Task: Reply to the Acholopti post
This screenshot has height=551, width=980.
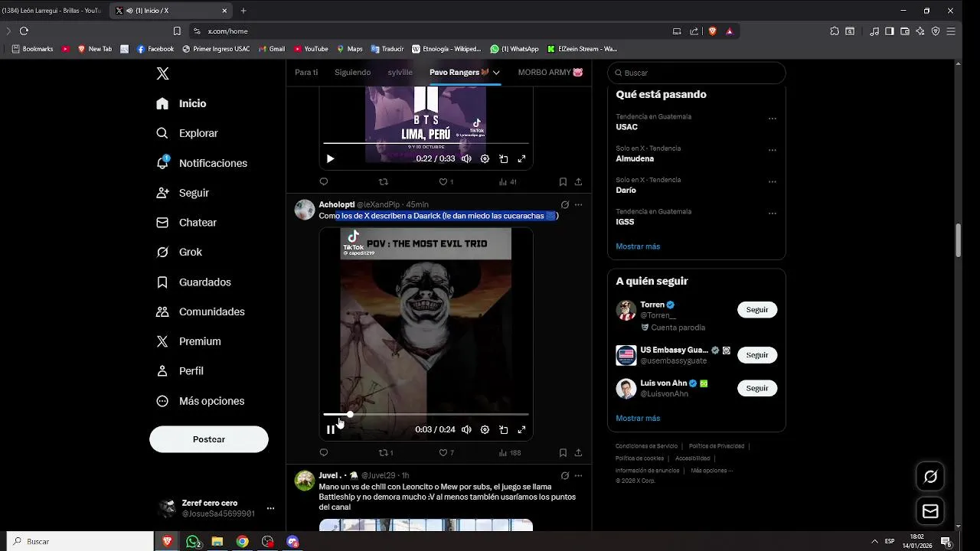Action: (x=323, y=452)
